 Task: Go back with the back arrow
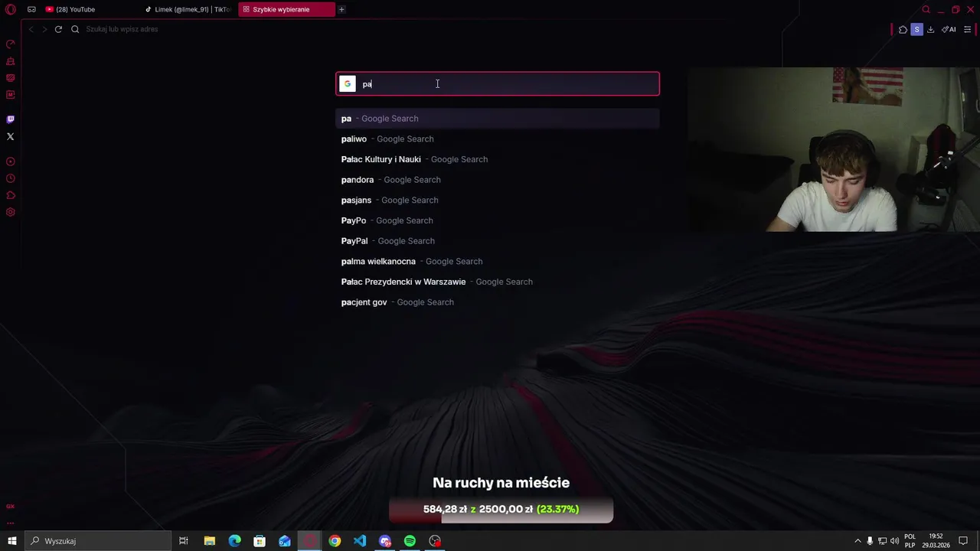coord(31,29)
